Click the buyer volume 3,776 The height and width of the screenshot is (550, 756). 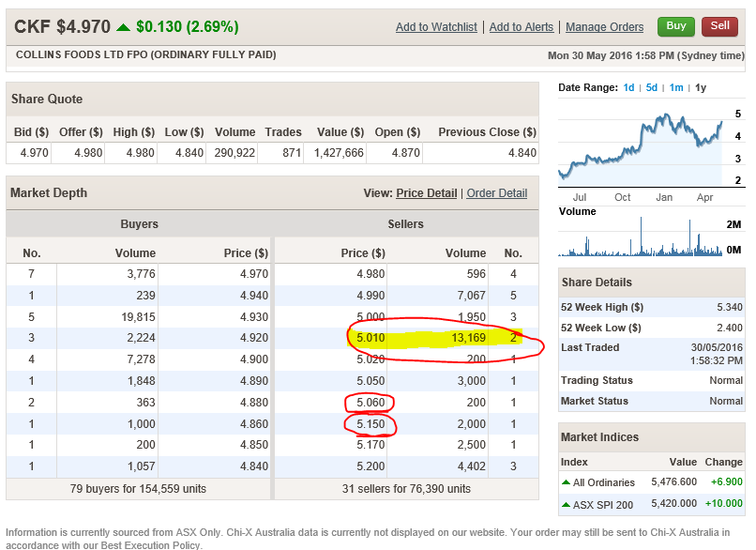click(141, 274)
